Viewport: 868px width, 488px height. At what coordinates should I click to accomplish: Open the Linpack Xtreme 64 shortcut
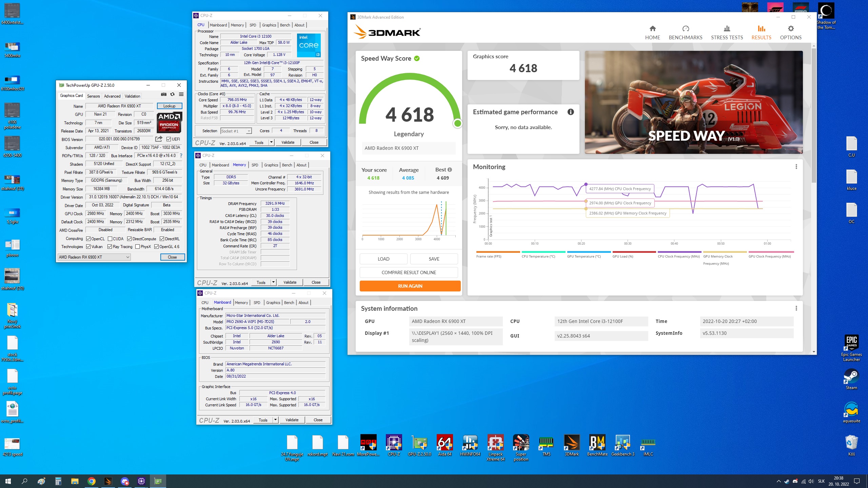pos(495,448)
